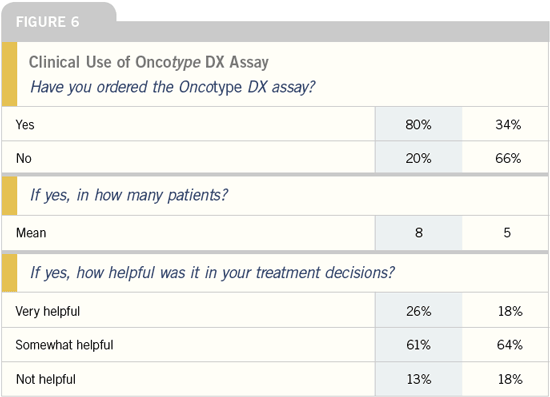The width and height of the screenshot is (550, 397).
Task: Click the mean value 8
Action: [x=419, y=233]
